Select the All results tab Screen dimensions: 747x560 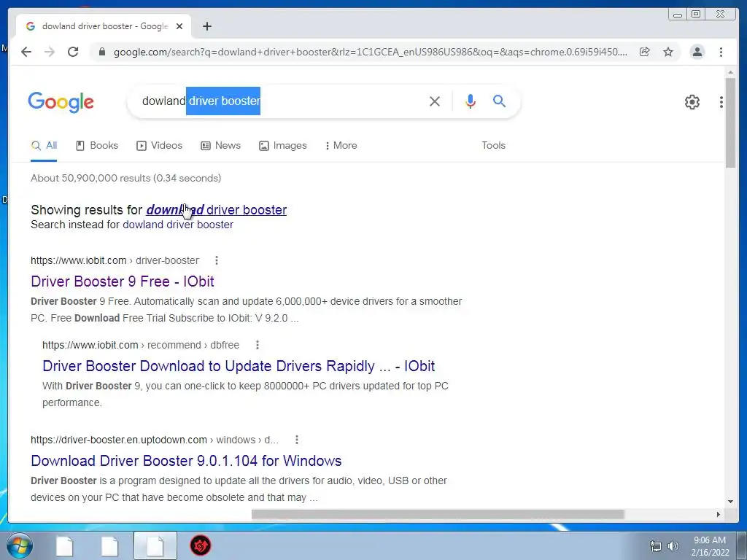pyautogui.click(x=44, y=146)
